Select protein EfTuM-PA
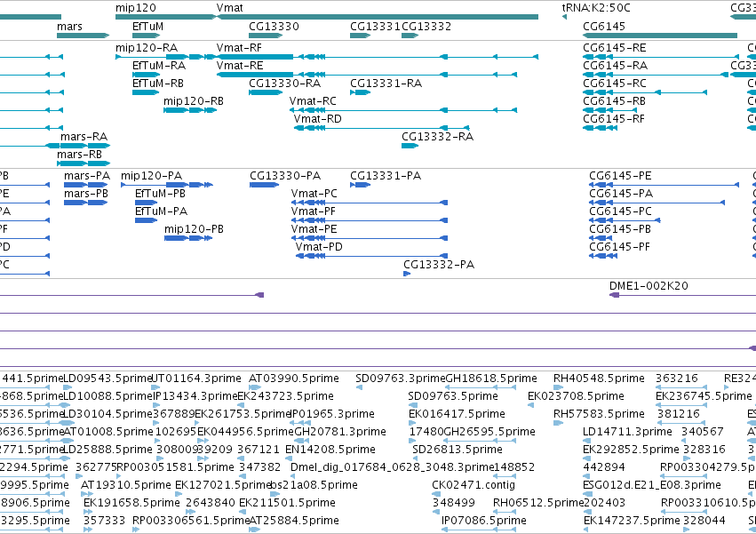This screenshot has width=756, height=534. 161,211
